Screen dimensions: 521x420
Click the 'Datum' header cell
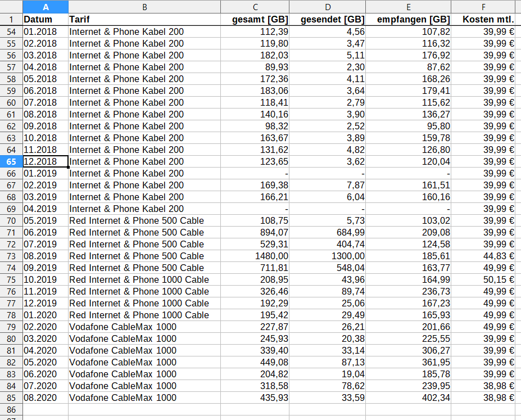46,20
